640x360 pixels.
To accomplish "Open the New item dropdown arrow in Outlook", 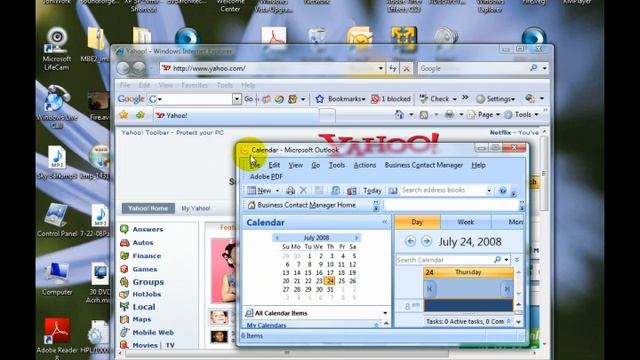I will (x=277, y=191).
